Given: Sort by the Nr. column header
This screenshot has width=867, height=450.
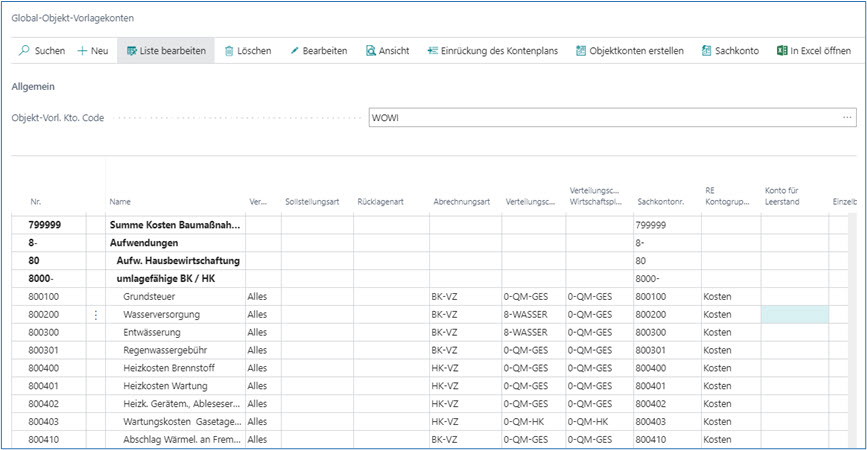Looking at the screenshot, I should pyautogui.click(x=36, y=202).
